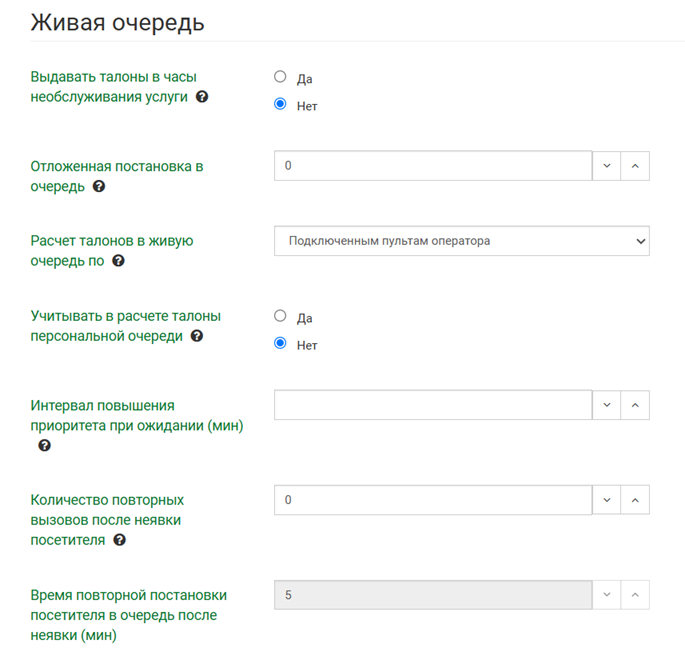This screenshot has width=685, height=656.
Task: Focus the empty 'Интервал повышения приоритета' field
Action: tap(432, 405)
